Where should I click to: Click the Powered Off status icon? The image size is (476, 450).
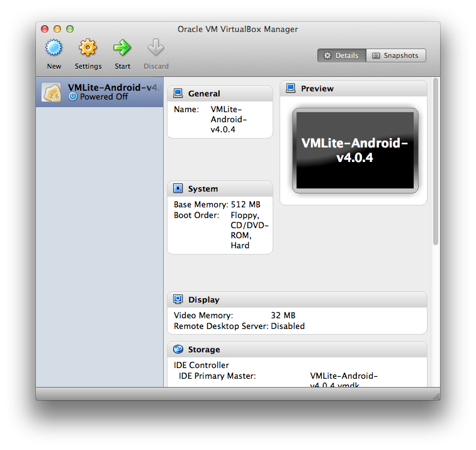click(x=73, y=96)
